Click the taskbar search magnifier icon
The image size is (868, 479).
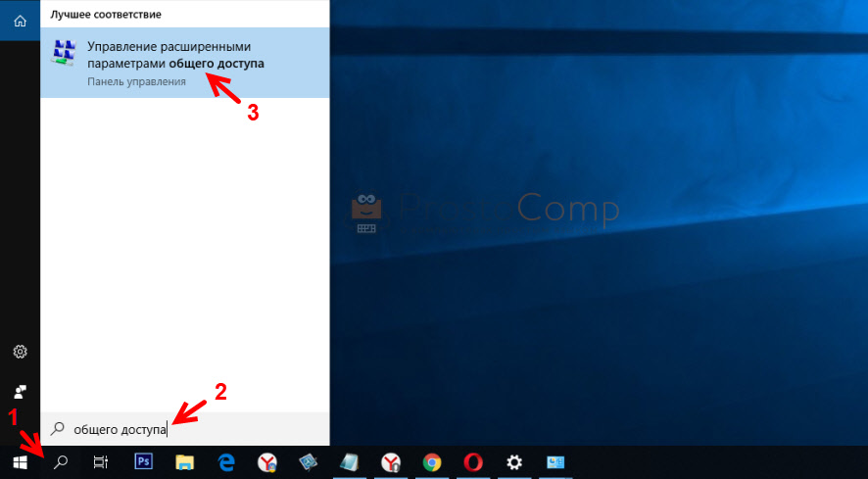click(61, 461)
